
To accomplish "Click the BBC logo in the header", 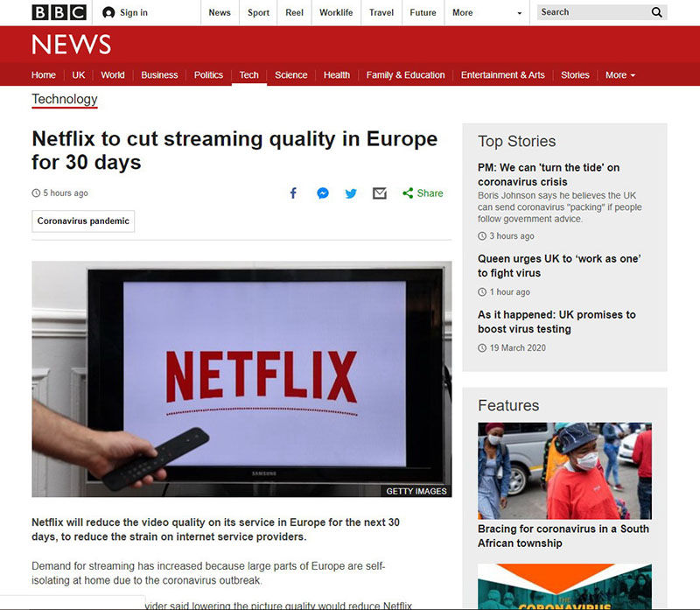I will 59,12.
